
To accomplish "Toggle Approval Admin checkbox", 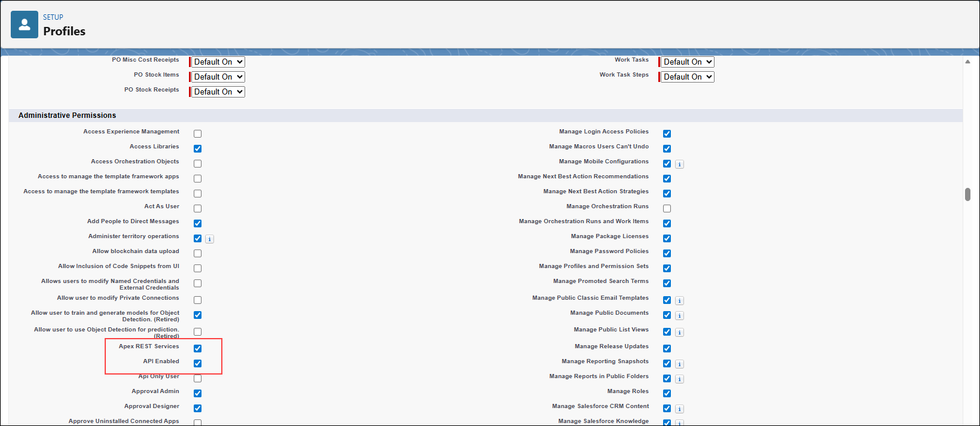I will [198, 394].
